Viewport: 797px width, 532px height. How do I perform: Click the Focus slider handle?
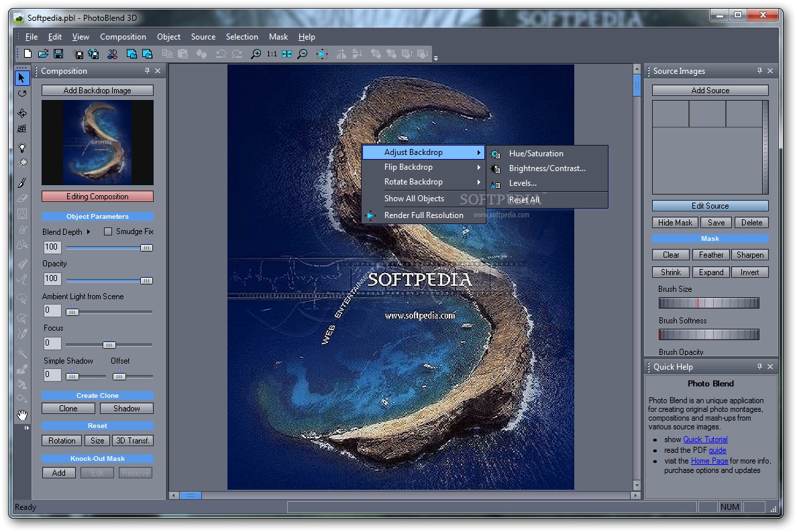point(109,345)
